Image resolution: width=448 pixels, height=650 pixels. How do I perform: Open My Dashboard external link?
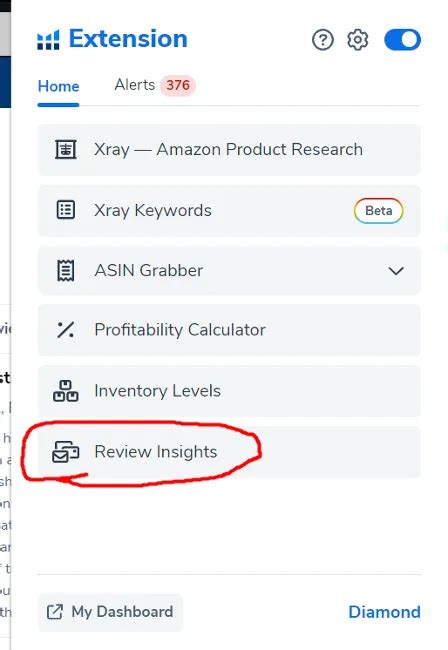110,612
